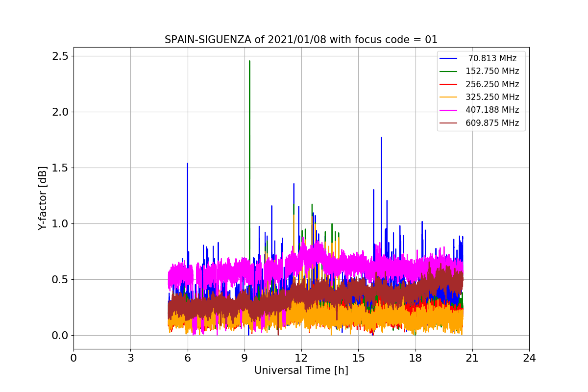This screenshot has height=392, width=588.
Task: Click the y-axis tick label 0.0
Action: (60, 336)
